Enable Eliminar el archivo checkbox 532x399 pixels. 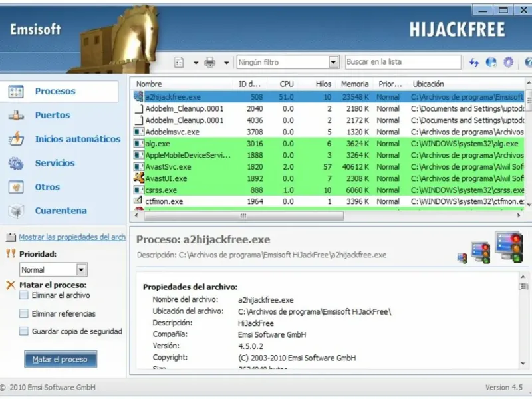(x=24, y=295)
